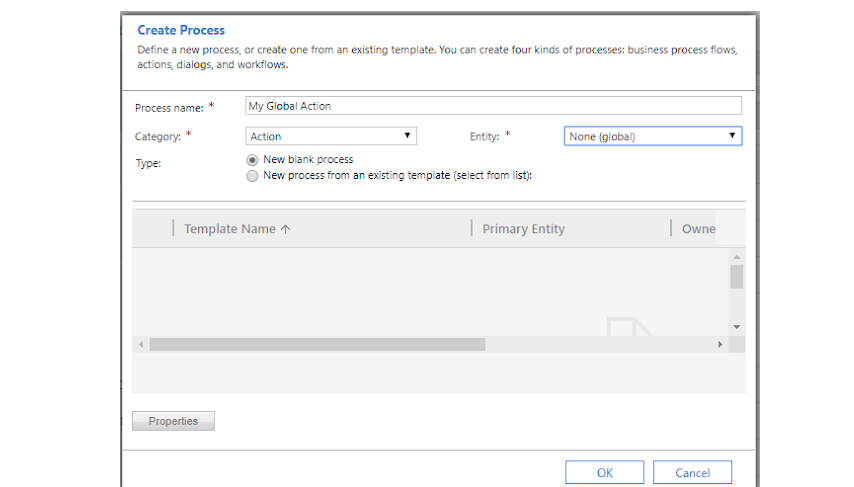Choose New process from an existing template
Screen dimensions: 854x487
(x=252, y=176)
